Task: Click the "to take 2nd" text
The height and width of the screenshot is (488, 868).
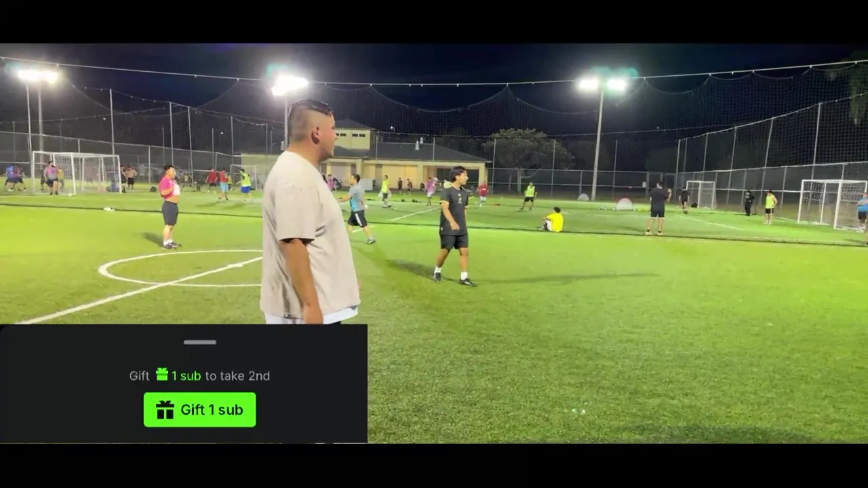Action: click(237, 375)
